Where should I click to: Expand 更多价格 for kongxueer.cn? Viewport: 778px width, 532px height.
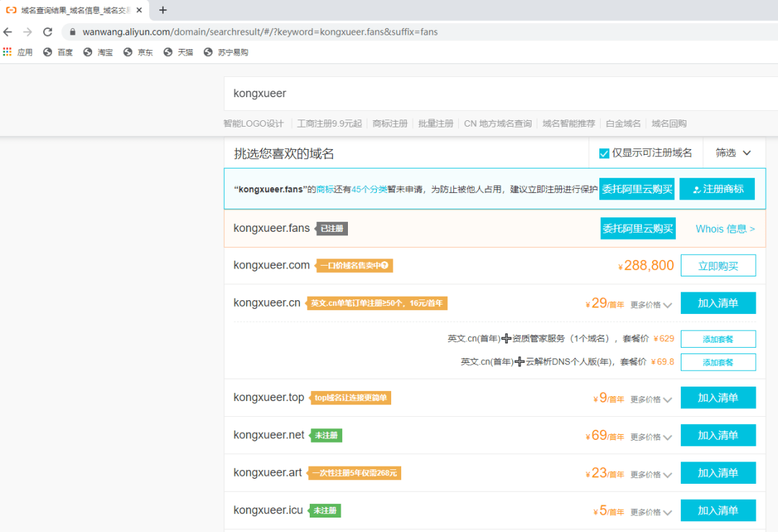651,305
